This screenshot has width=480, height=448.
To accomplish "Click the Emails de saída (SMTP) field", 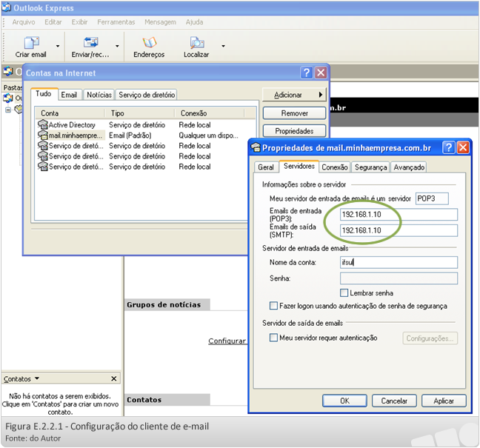I will point(399,230).
